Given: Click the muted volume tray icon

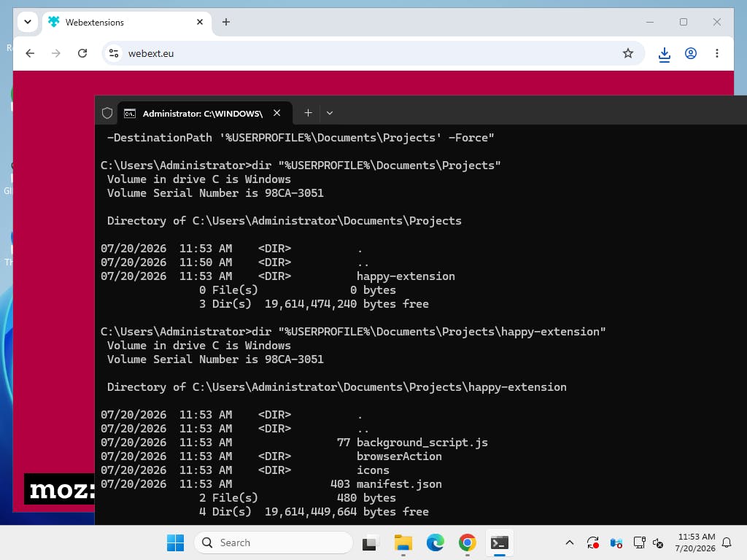Looking at the screenshot, I should (659, 542).
